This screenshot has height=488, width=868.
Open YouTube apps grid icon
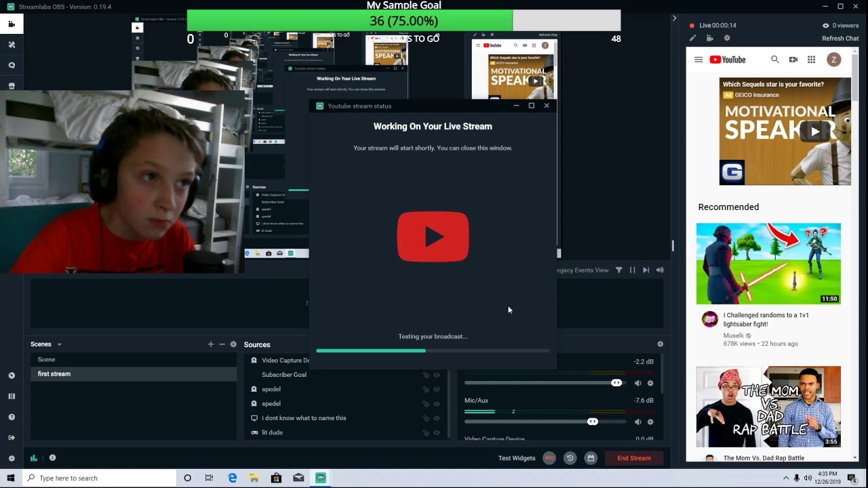click(811, 60)
